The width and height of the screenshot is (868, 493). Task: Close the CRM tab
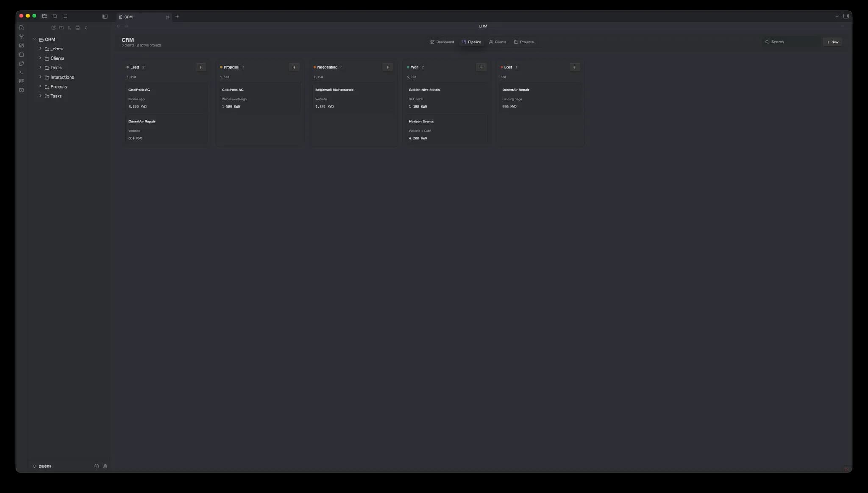coord(167,17)
